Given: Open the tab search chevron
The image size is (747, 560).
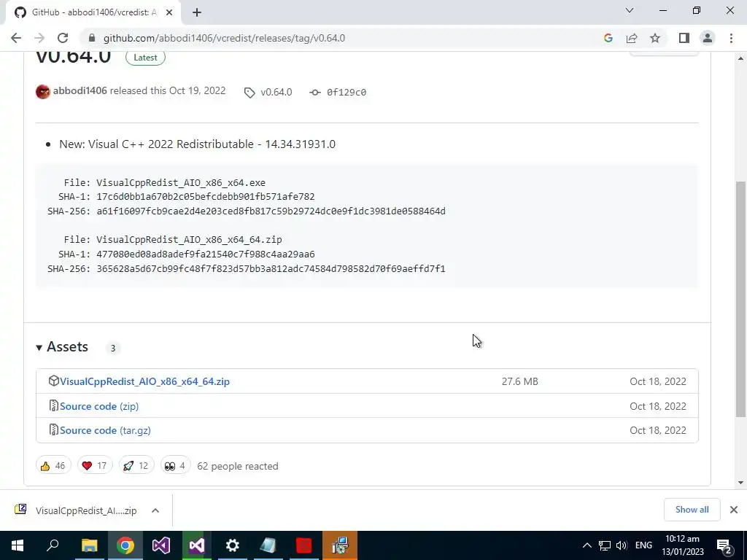Looking at the screenshot, I should [x=630, y=10].
